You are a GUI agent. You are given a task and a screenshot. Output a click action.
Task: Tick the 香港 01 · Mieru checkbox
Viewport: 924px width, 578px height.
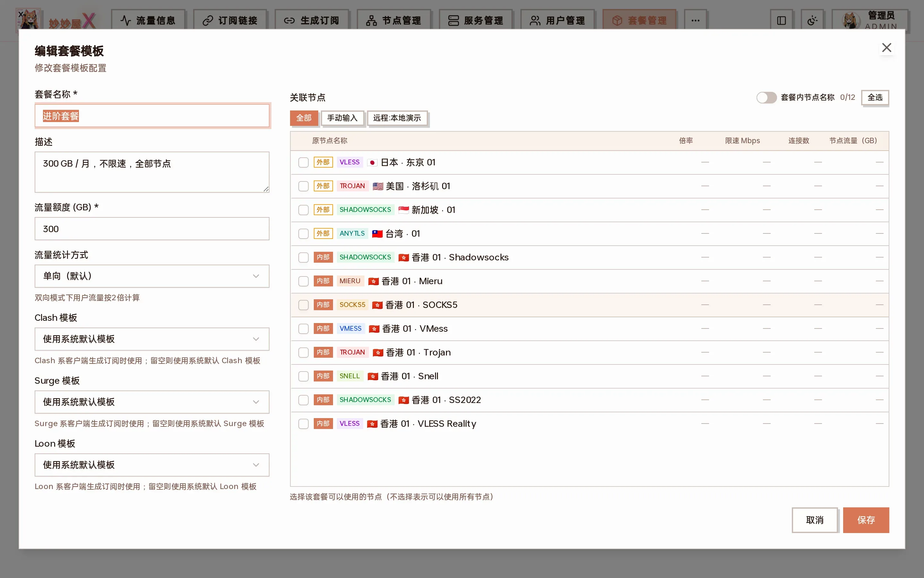[x=303, y=281]
